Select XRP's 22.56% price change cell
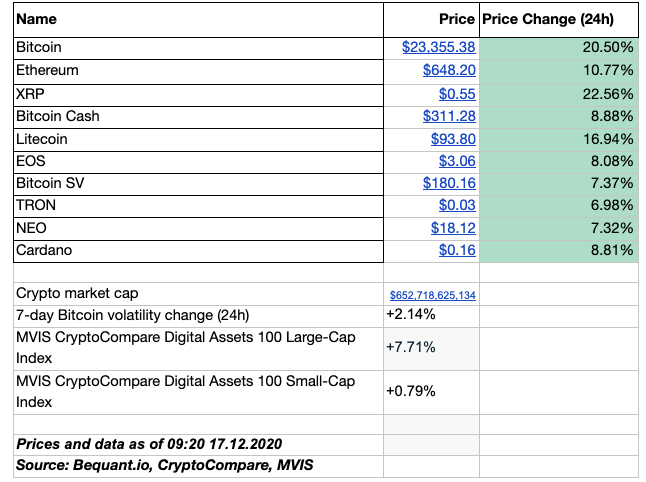Image resolution: width=646 pixels, height=482 pixels. [x=558, y=94]
